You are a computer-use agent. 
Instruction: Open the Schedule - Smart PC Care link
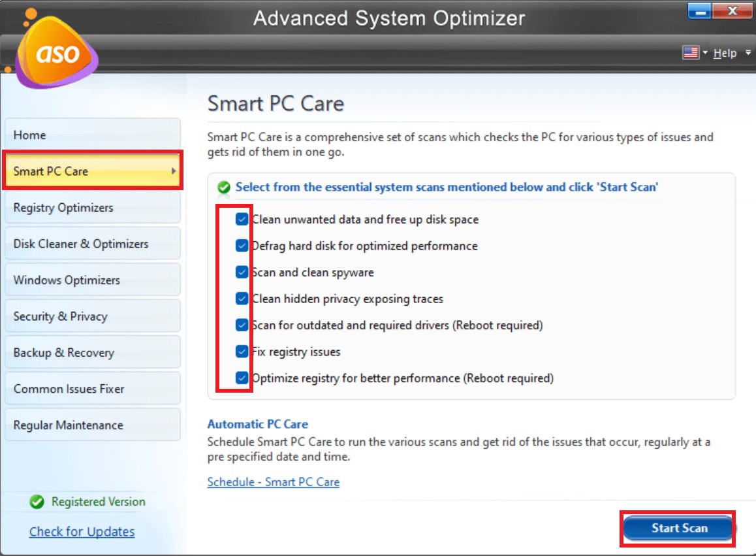tap(274, 482)
